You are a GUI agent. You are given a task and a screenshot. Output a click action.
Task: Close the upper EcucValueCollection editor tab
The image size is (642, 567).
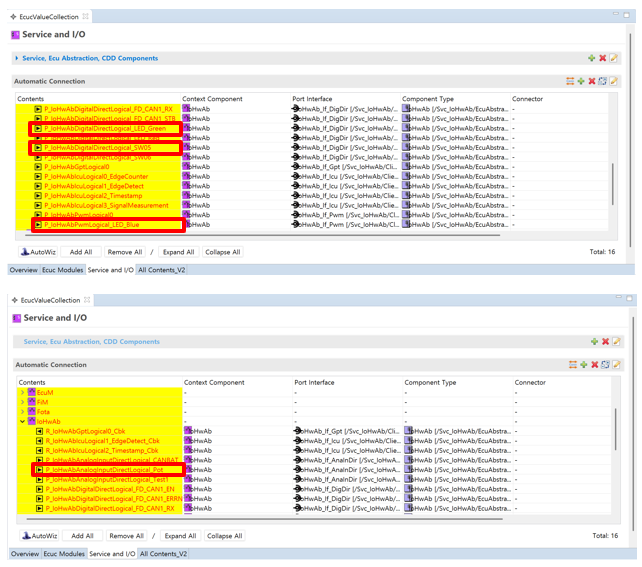pos(85,16)
